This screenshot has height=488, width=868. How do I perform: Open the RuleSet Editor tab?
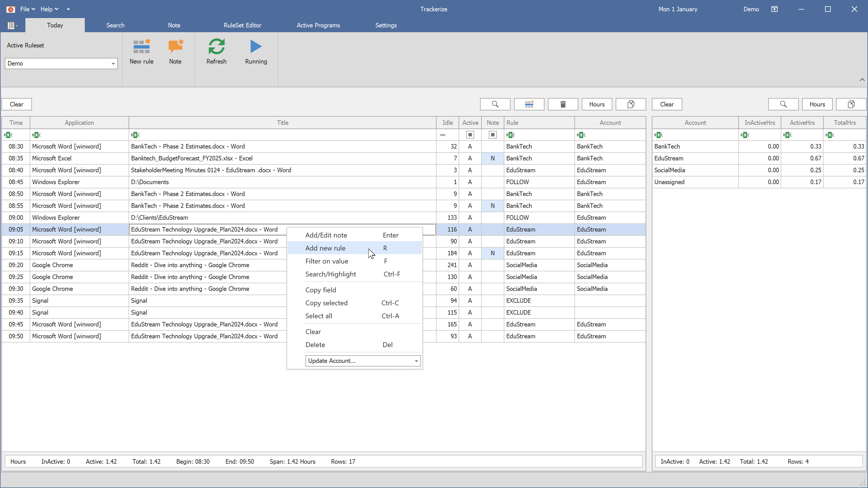242,25
